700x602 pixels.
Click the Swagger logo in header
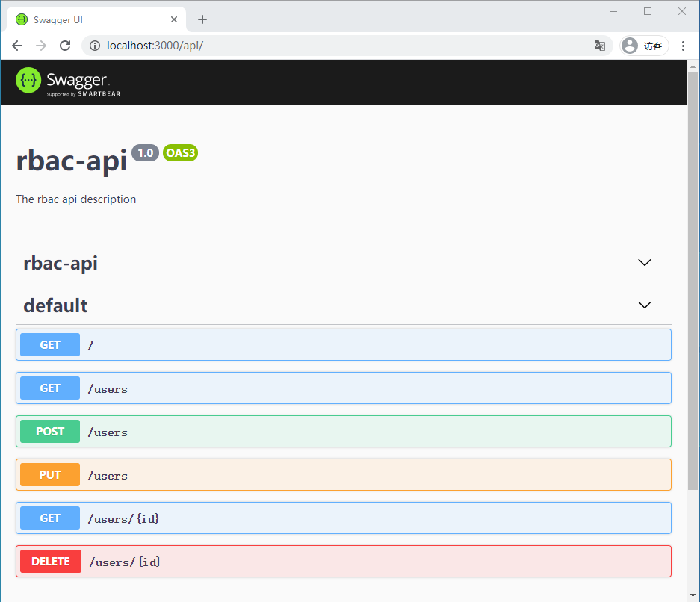[68, 81]
